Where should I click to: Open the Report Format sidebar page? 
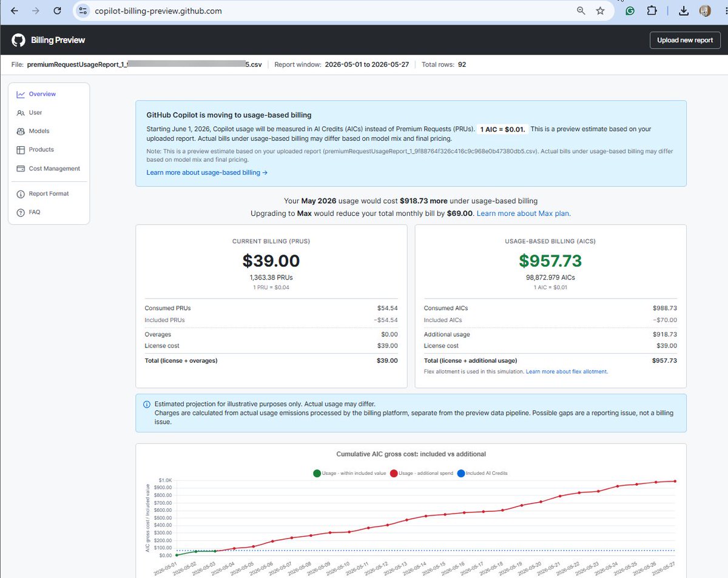point(49,193)
